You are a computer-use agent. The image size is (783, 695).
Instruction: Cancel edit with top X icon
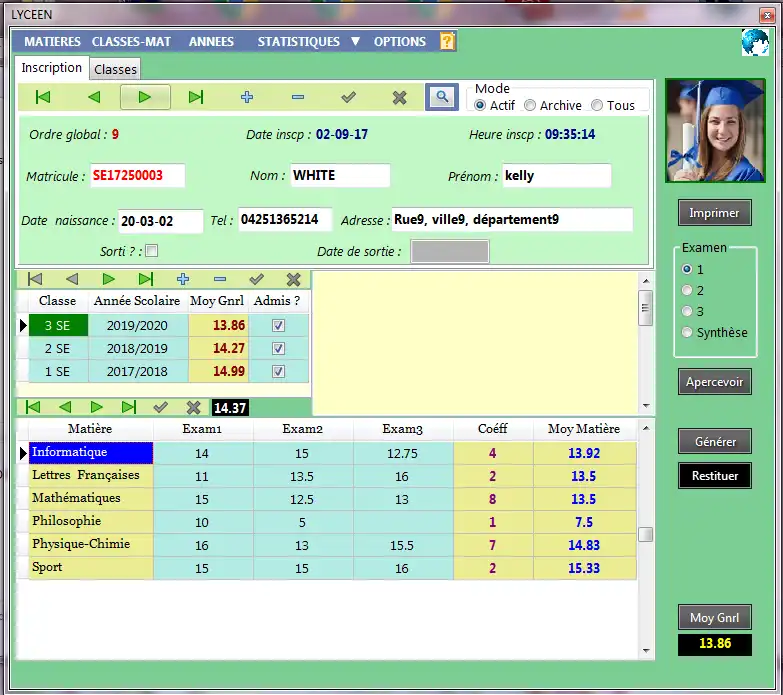[x=399, y=97]
